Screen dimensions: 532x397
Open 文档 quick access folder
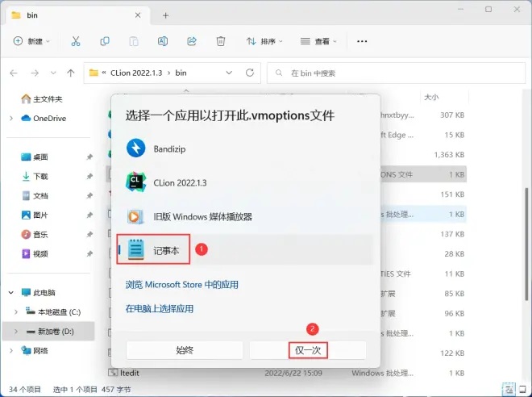[35, 195]
